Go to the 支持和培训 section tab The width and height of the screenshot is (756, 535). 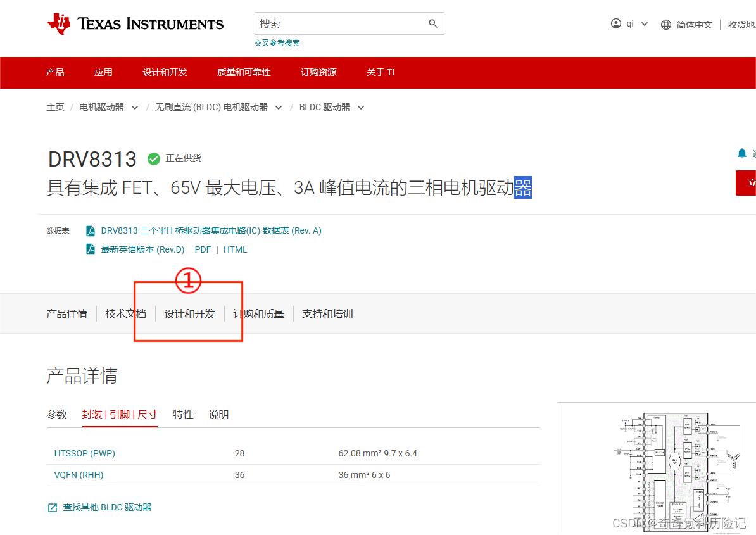[x=327, y=314]
